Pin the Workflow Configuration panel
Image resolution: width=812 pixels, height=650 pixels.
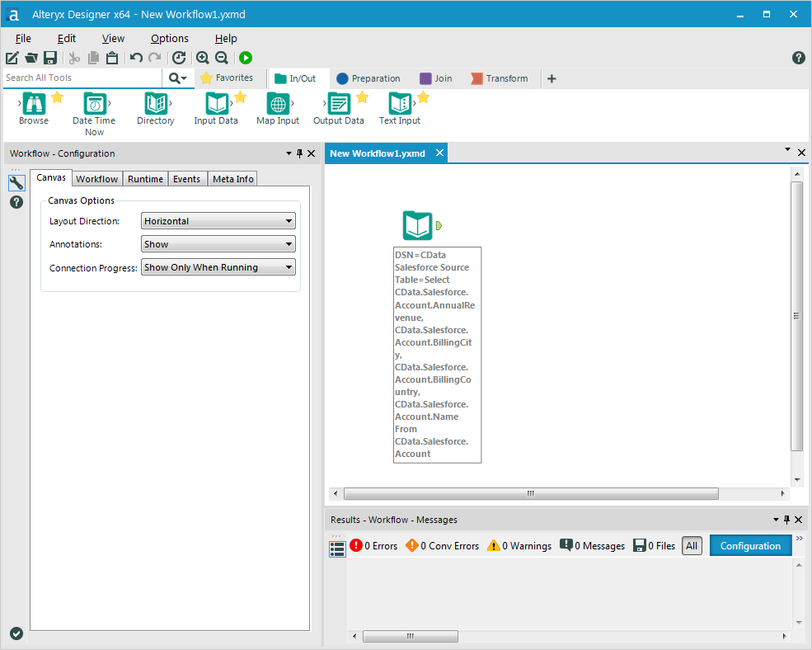click(x=299, y=153)
